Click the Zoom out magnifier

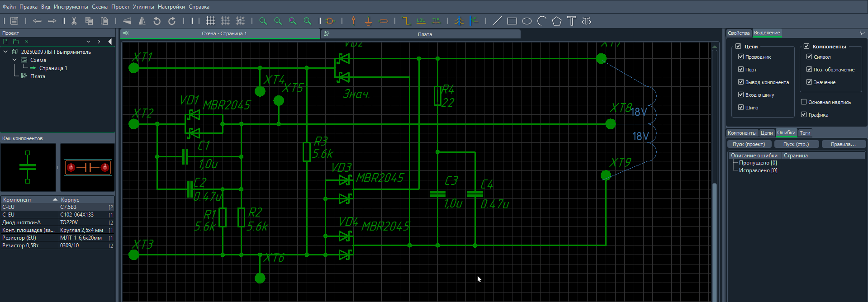pos(278,21)
